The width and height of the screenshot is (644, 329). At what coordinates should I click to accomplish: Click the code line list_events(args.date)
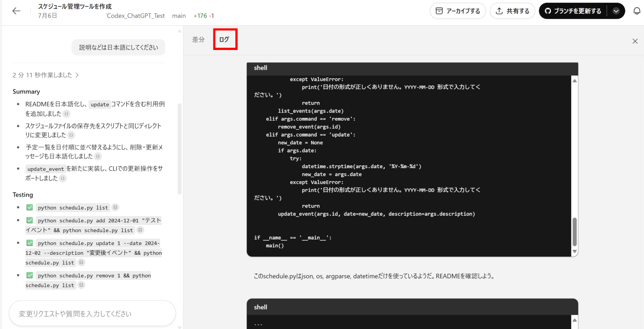pos(311,111)
